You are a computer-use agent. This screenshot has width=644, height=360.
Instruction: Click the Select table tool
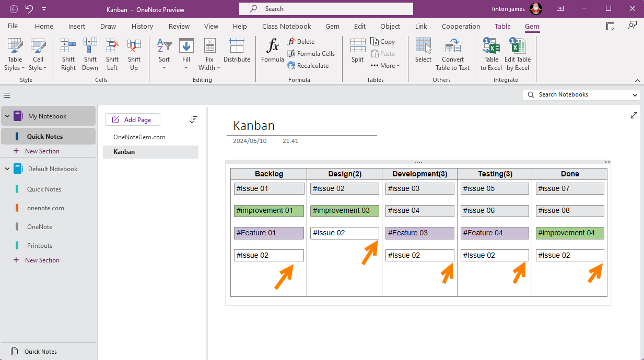tap(424, 51)
